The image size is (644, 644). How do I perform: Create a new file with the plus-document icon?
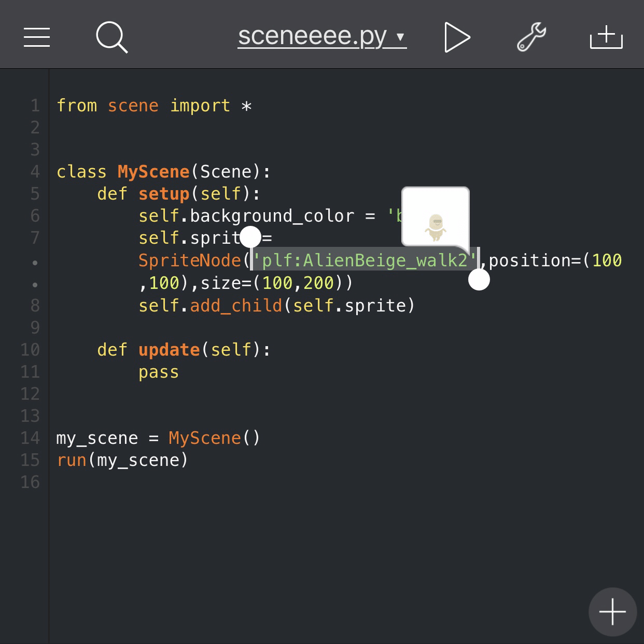coord(605,37)
